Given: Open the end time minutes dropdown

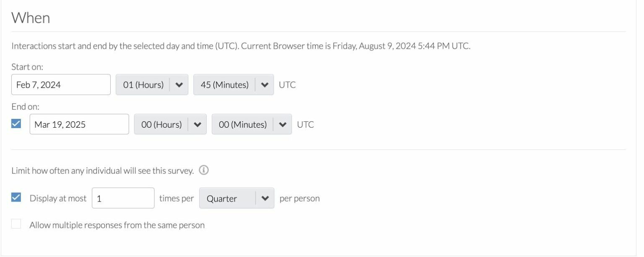Looking at the screenshot, I should click(251, 124).
